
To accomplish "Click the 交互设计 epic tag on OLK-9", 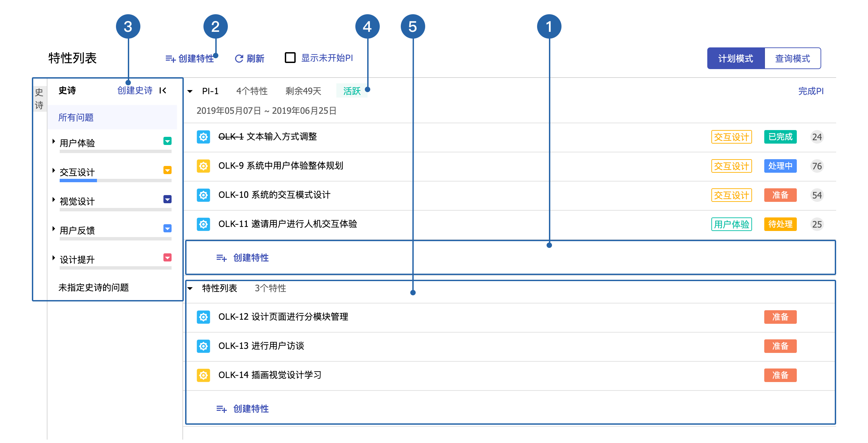I will [x=731, y=166].
